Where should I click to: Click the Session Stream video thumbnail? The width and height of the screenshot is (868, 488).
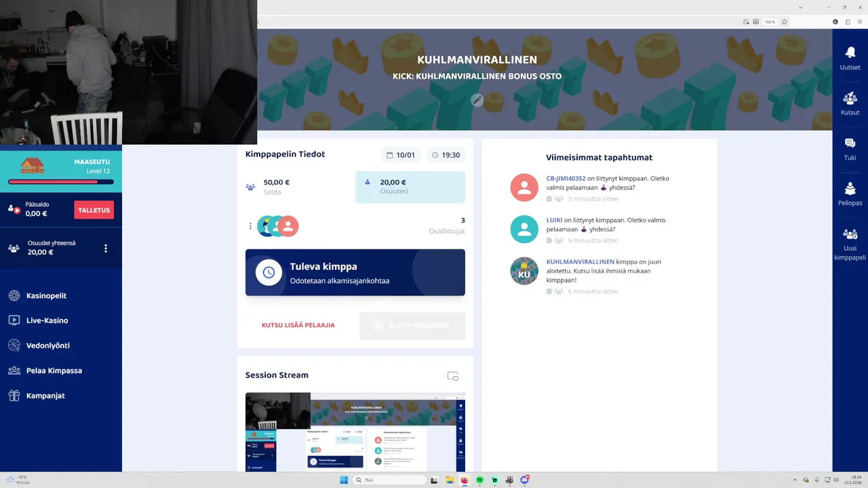355,432
